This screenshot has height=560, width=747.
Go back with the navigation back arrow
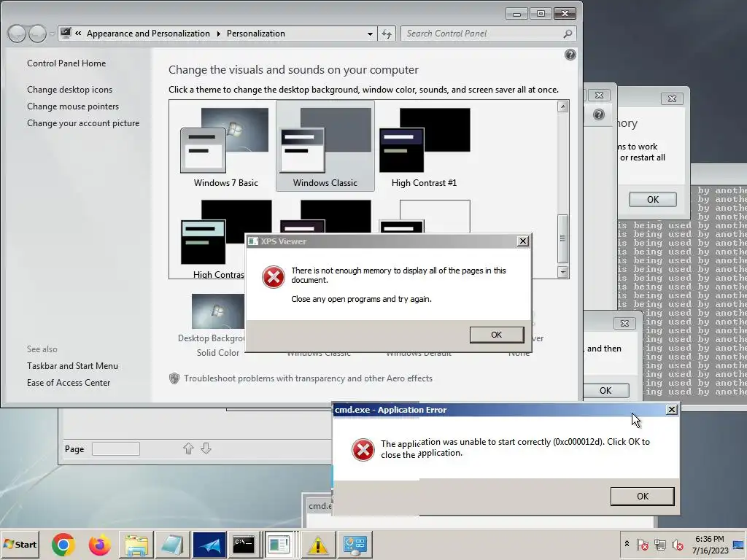point(17,34)
